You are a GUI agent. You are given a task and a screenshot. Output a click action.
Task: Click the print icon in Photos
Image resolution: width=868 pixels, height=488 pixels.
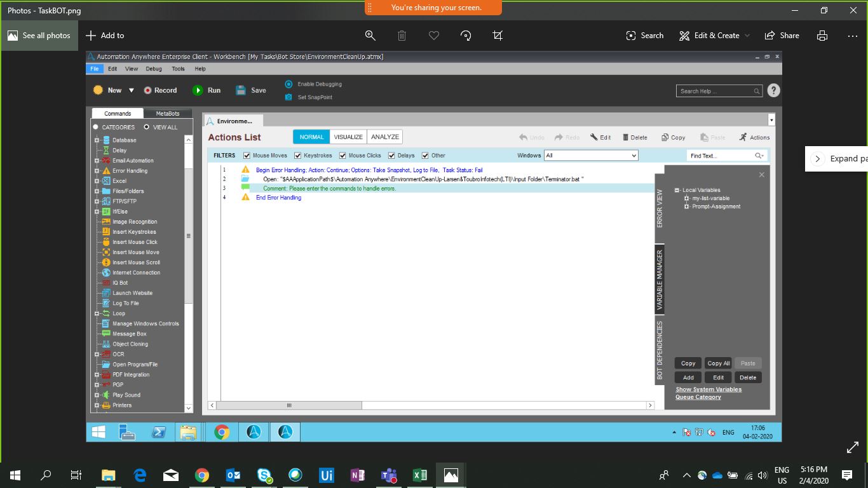pos(822,36)
